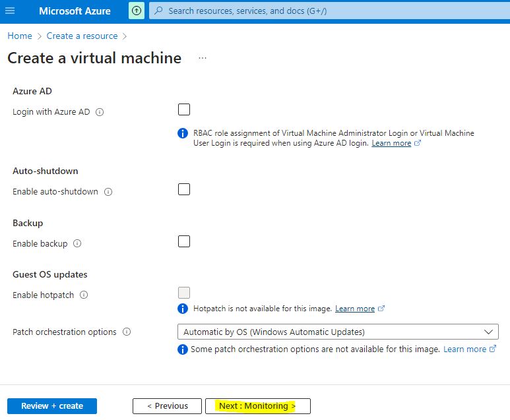The height and width of the screenshot is (420, 510).
Task: Go to Home breadcrumb
Action: (x=20, y=36)
